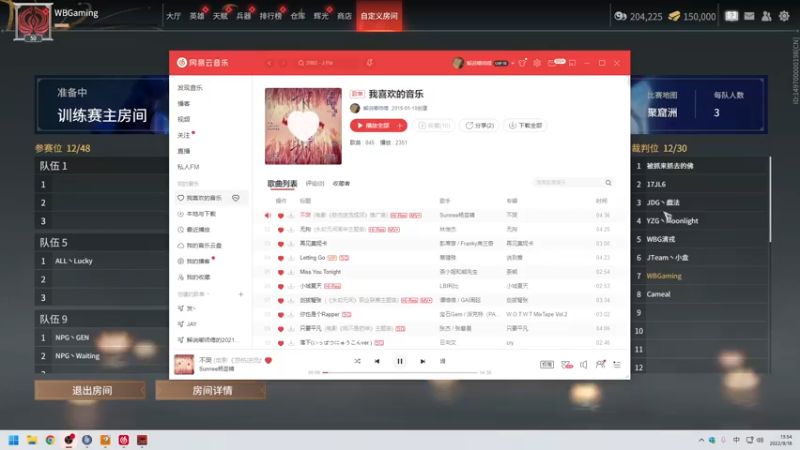The image size is (800, 450).
Task: Skip to next track
Action: [x=422, y=361]
